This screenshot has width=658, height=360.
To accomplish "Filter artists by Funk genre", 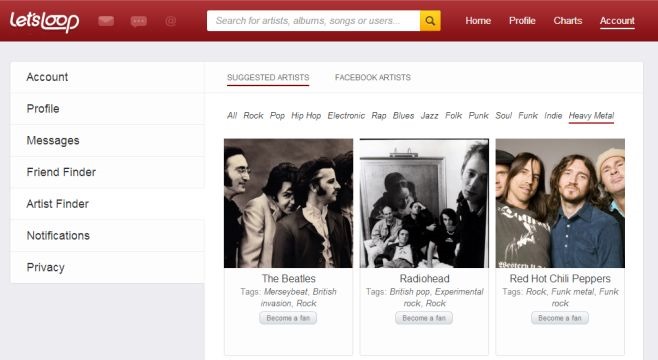I will pyautogui.click(x=528, y=115).
